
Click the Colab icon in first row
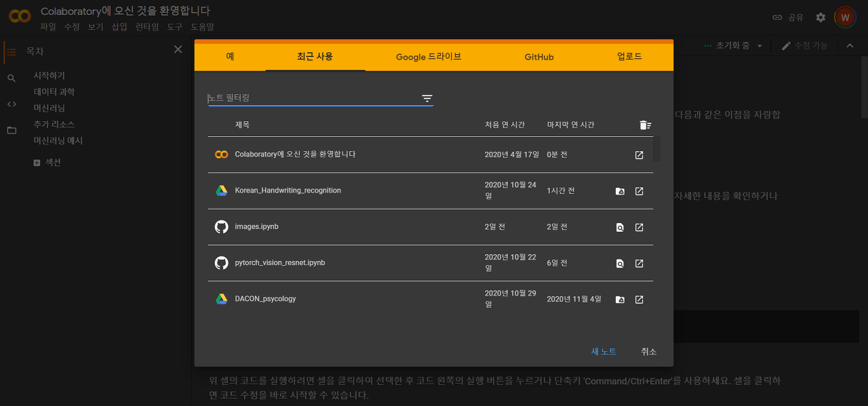click(x=221, y=155)
